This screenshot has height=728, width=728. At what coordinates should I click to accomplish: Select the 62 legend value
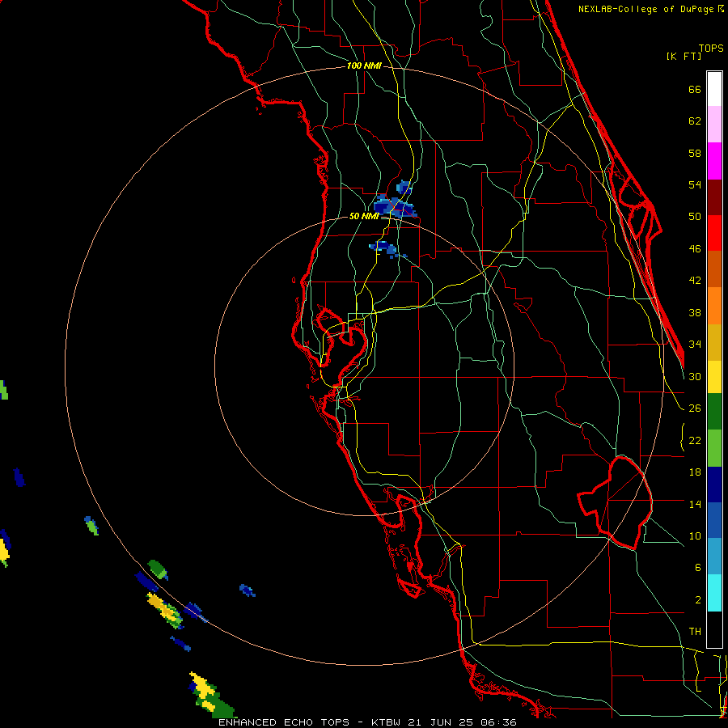(695, 121)
